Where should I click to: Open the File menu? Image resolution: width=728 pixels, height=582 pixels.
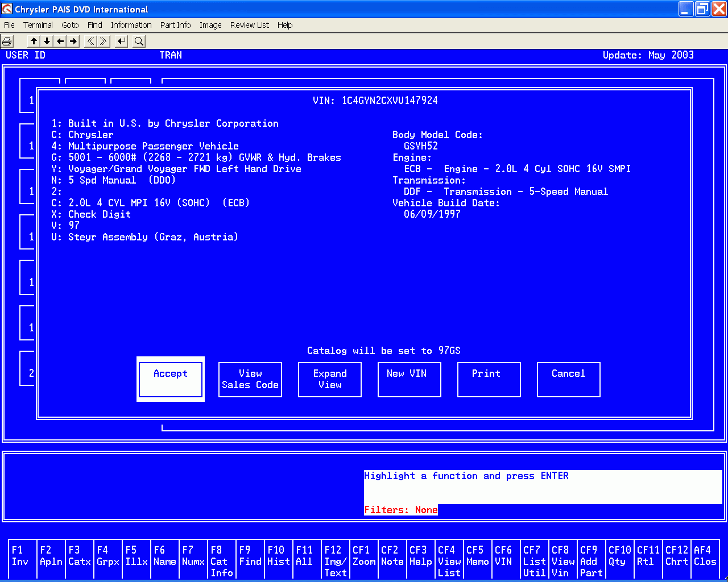(9, 25)
